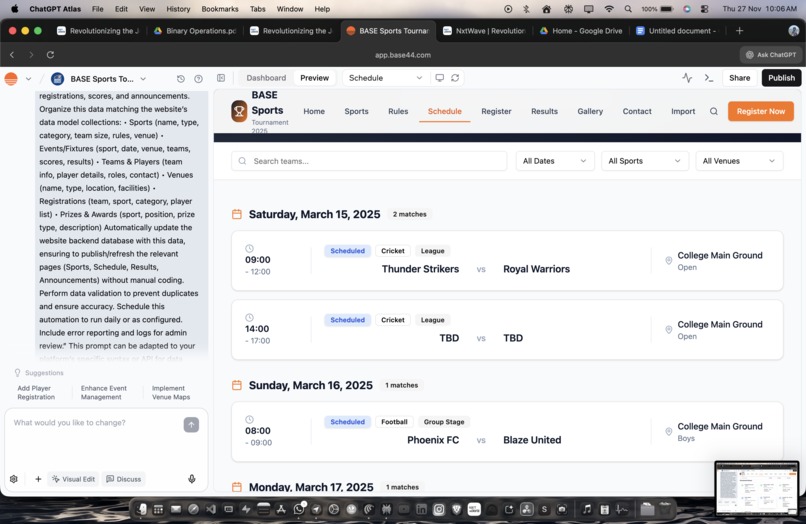Go back with browser back arrow
Viewport: 806px width, 524px height.
pyautogui.click(x=12, y=55)
